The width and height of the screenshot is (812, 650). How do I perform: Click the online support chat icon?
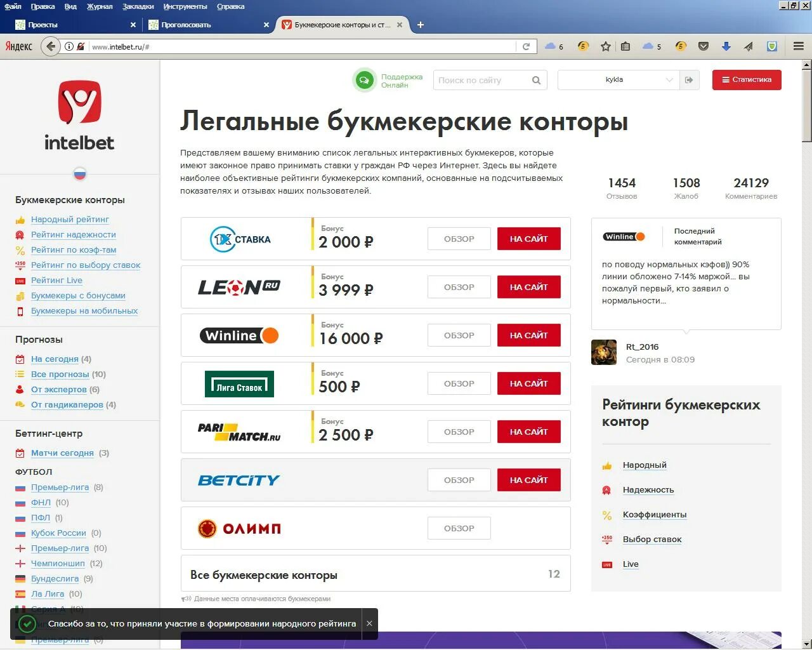point(364,81)
